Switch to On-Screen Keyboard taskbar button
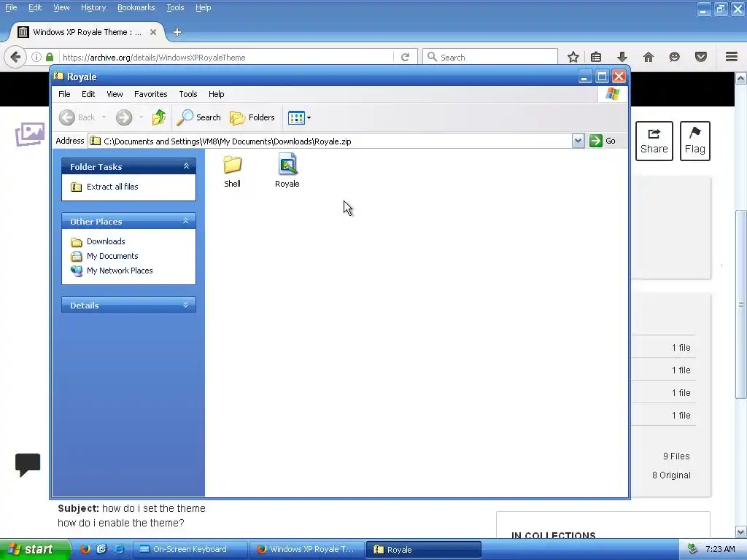 (190, 549)
